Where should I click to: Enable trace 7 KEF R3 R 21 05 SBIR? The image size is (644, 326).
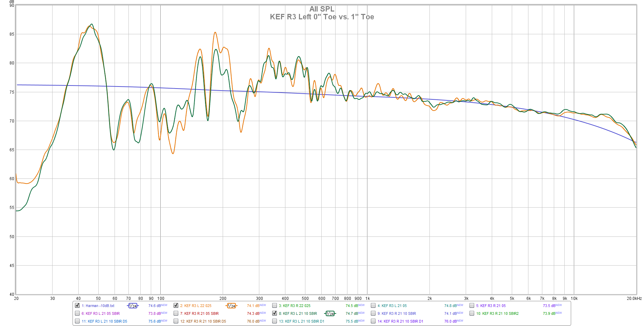point(176,313)
